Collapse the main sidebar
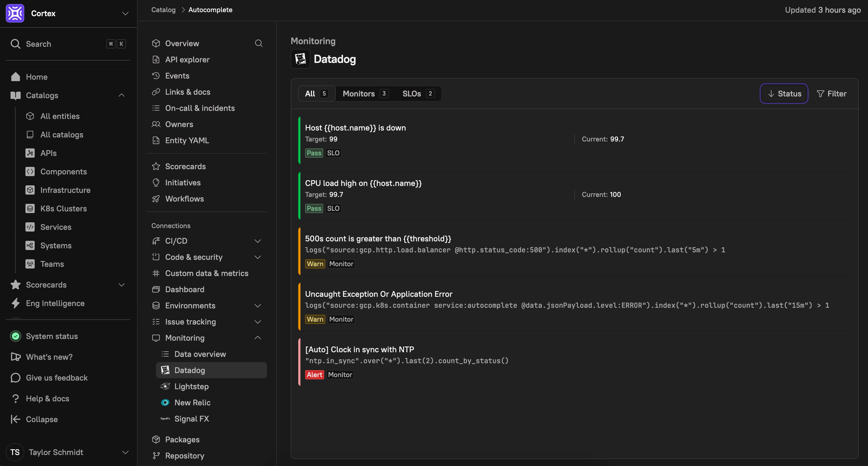The image size is (868, 466). coord(41,419)
